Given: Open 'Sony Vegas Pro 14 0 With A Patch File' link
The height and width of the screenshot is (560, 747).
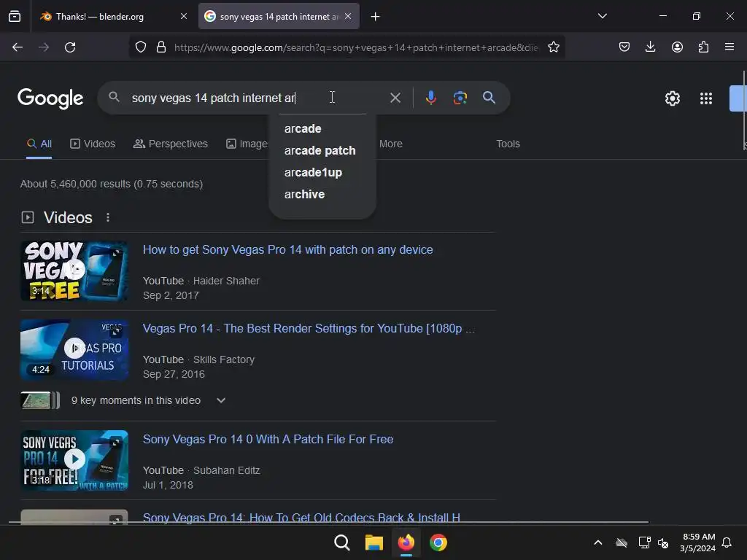Looking at the screenshot, I should 268,439.
